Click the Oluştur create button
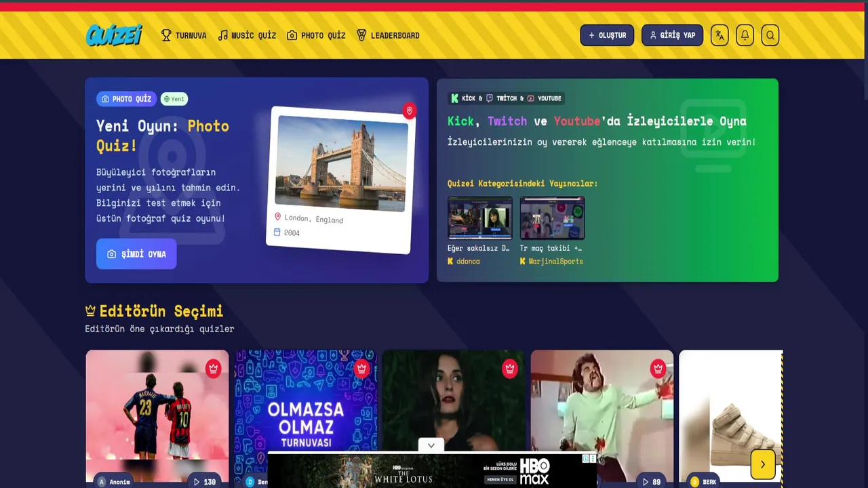Viewport: 868px width, 488px height. tap(607, 35)
